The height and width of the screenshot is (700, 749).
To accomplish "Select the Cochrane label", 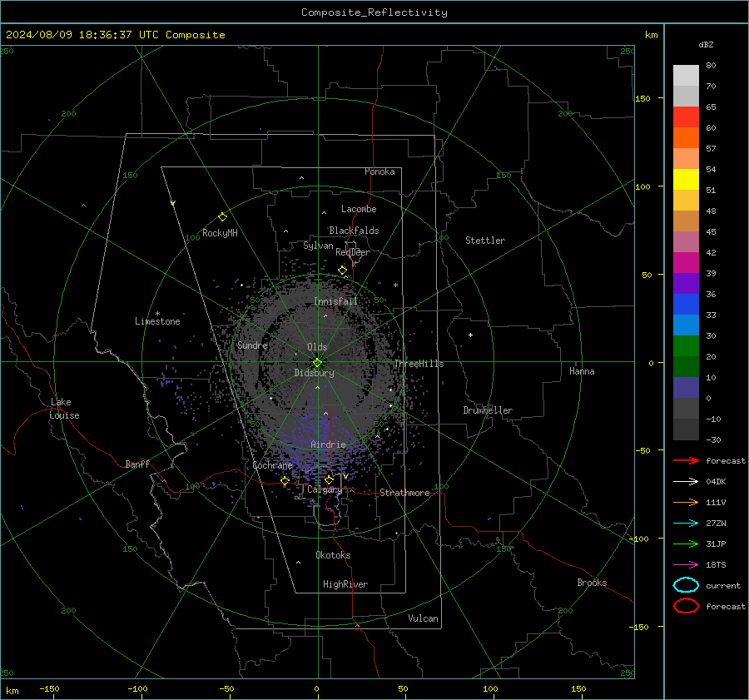I will pos(272,465).
